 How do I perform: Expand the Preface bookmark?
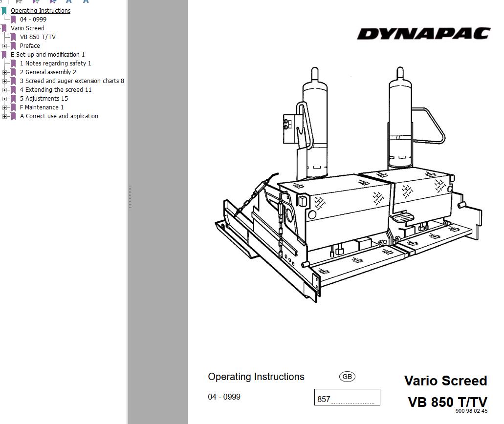tap(4, 46)
